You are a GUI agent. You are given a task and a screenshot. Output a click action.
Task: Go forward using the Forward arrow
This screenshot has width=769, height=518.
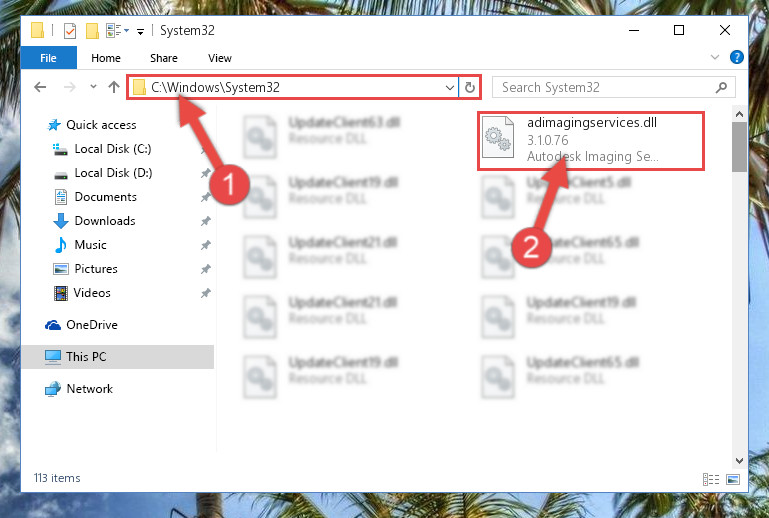[70, 87]
